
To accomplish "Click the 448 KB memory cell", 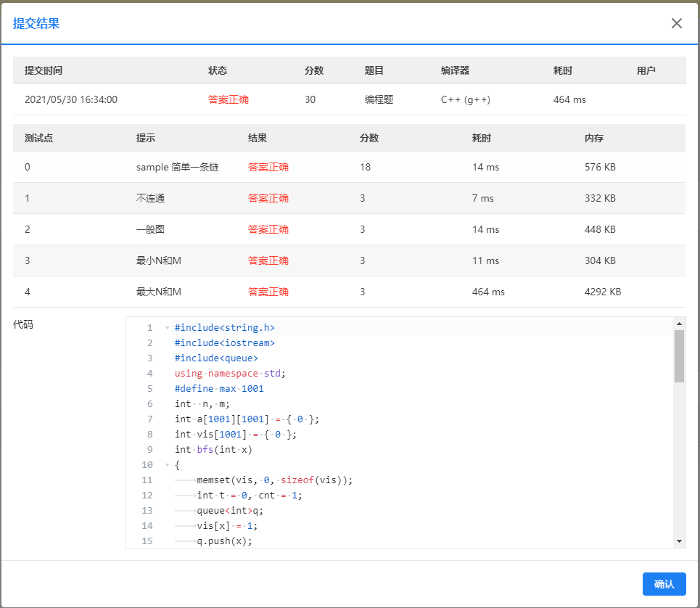I will pyautogui.click(x=600, y=229).
